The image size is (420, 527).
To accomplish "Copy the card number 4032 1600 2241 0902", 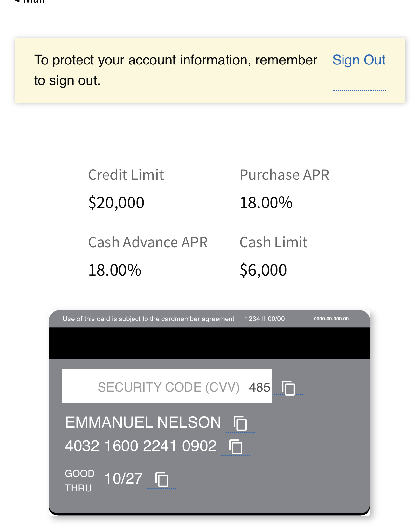I will click(x=236, y=447).
